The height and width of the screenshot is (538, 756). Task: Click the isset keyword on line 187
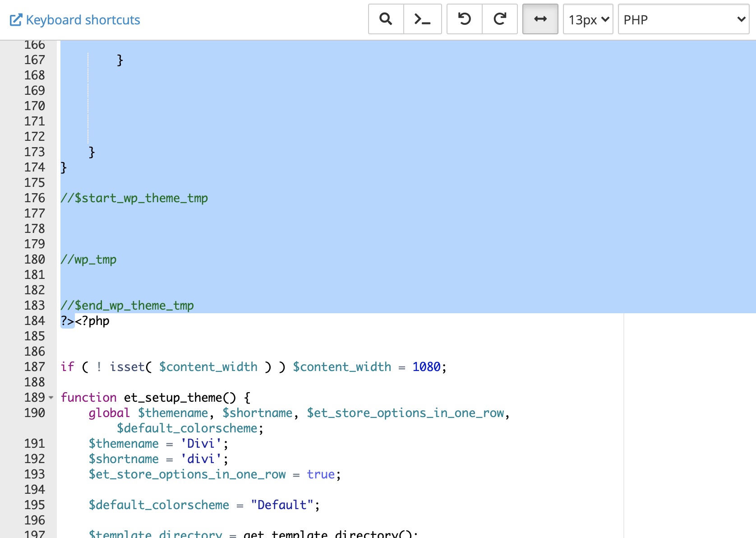coord(127,367)
